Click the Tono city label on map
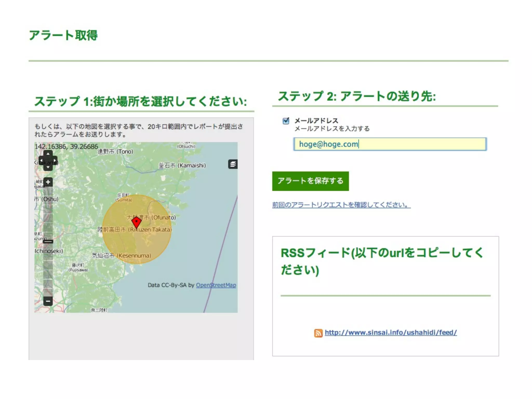 click(x=115, y=151)
